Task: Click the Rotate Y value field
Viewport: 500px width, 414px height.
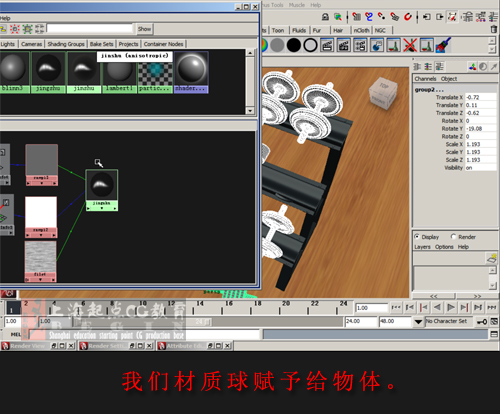Action: coord(480,129)
